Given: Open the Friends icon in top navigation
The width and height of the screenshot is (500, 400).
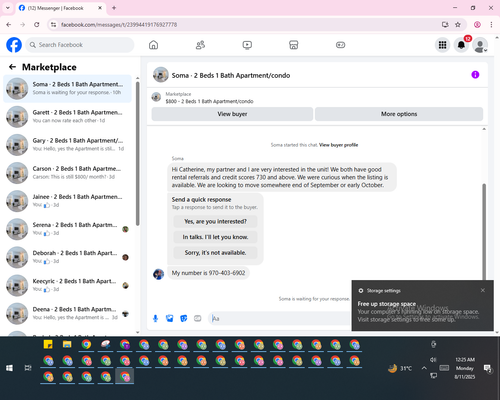Looking at the screenshot, I should [200, 45].
